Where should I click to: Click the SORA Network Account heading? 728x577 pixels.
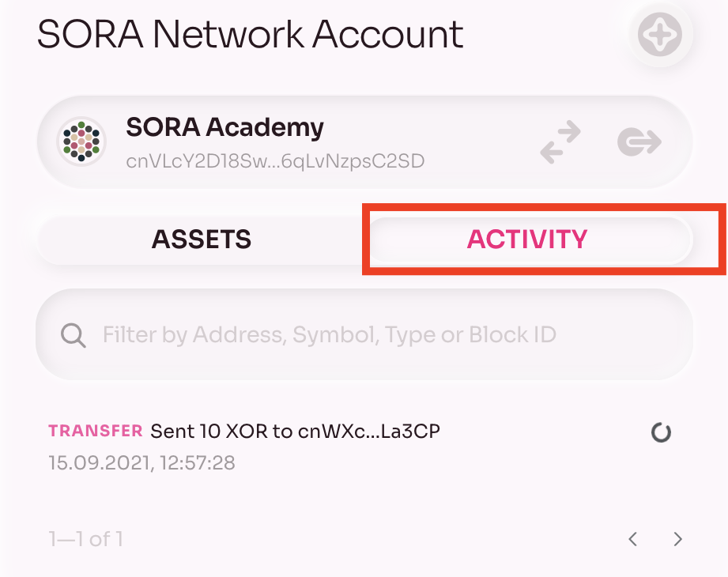click(251, 34)
